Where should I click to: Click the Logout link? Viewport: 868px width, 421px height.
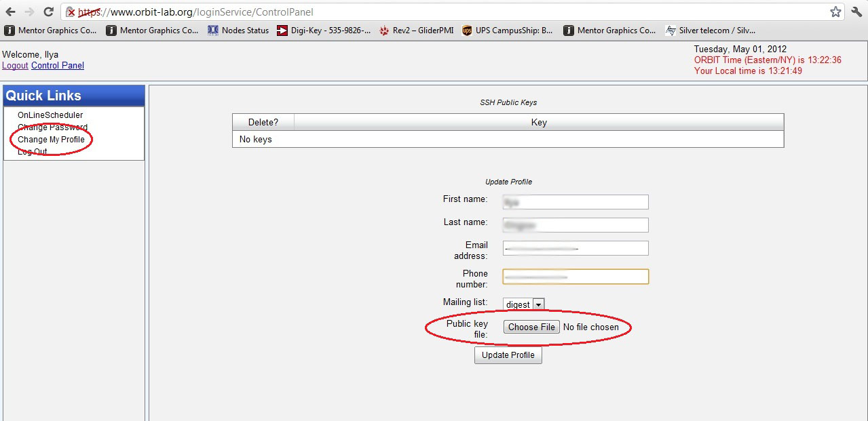15,66
